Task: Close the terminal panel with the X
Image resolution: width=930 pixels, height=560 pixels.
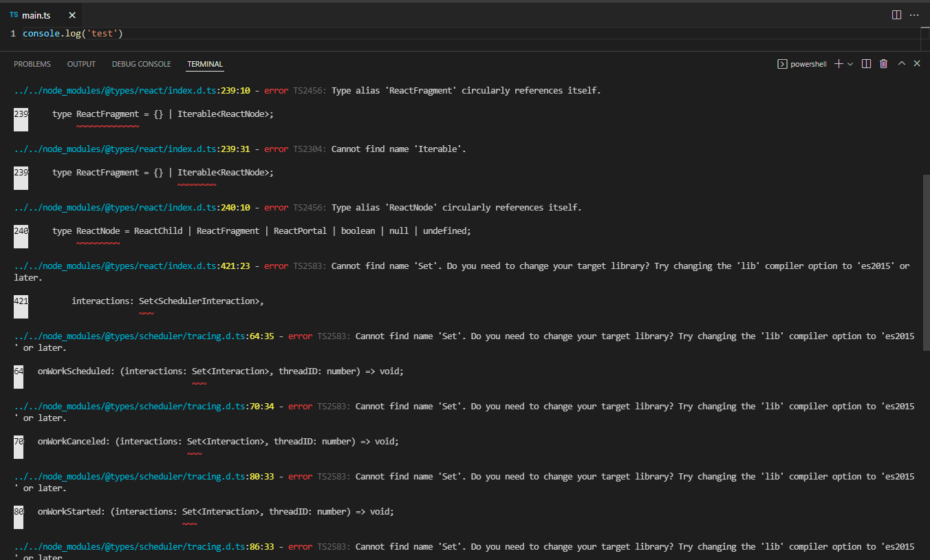Action: 917,63
